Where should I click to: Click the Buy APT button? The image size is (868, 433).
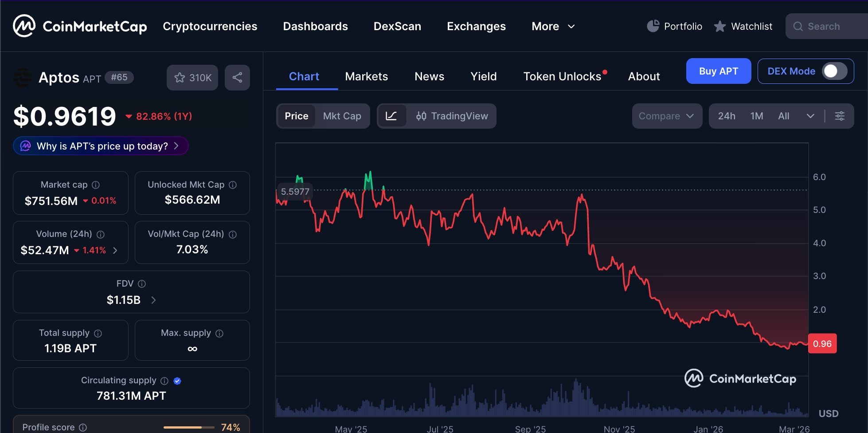pyautogui.click(x=719, y=71)
